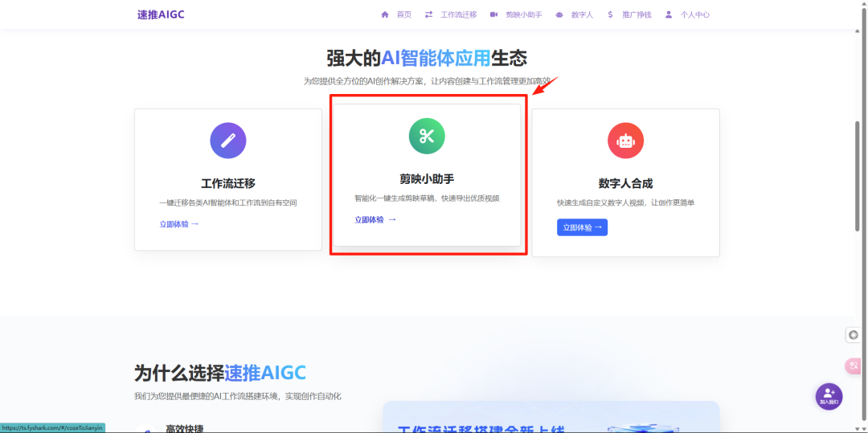This screenshot has height=433, width=868.
Task: Click the home icon beside 首页
Action: pyautogui.click(x=385, y=15)
